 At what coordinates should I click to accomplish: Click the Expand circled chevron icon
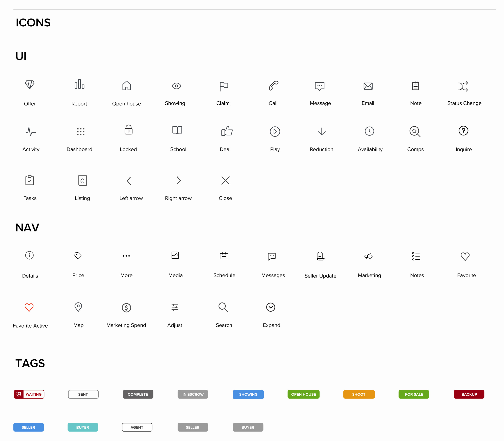click(271, 307)
